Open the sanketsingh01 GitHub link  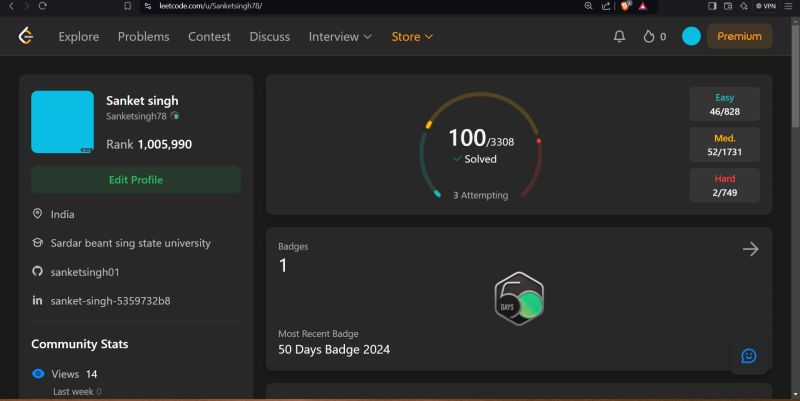point(85,272)
